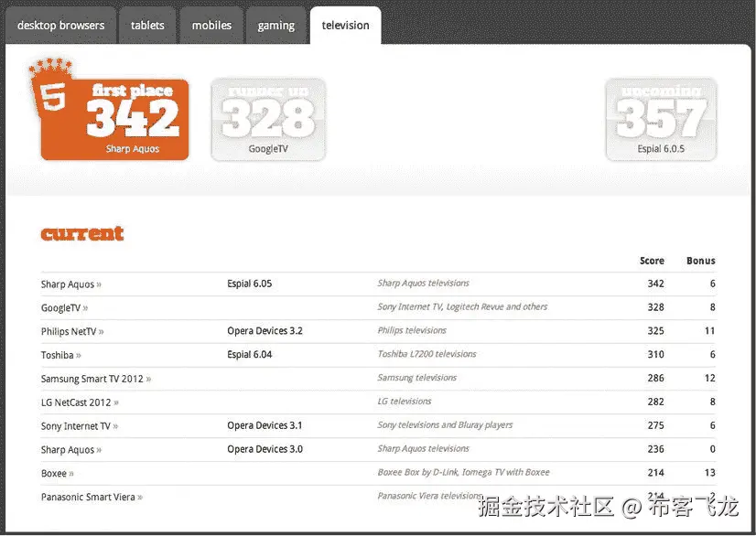Open the Samsung Smart TV 2012 link
This screenshot has width=756, height=536.
96,379
